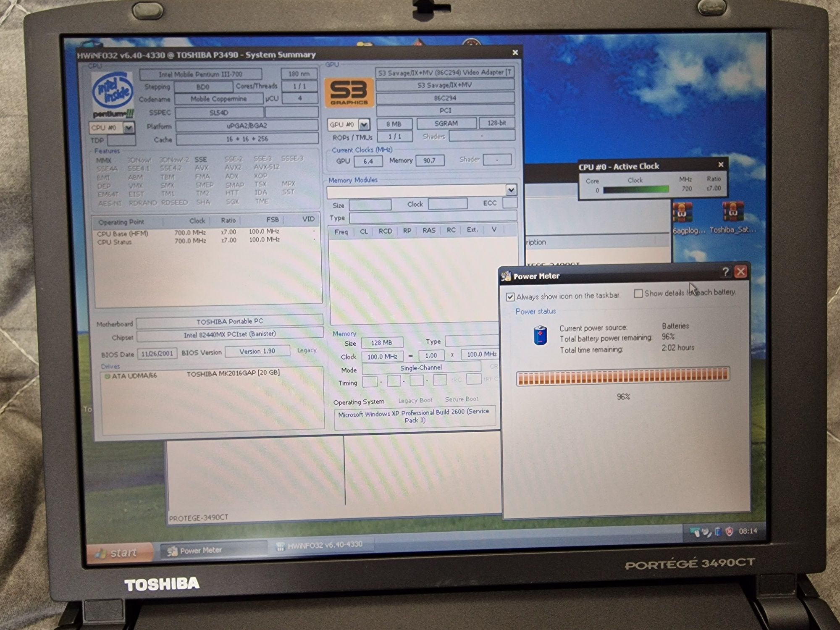Screen dimensions: 840x630
Task: Click the SSPEC field showing SL54D
Action: coord(219,113)
